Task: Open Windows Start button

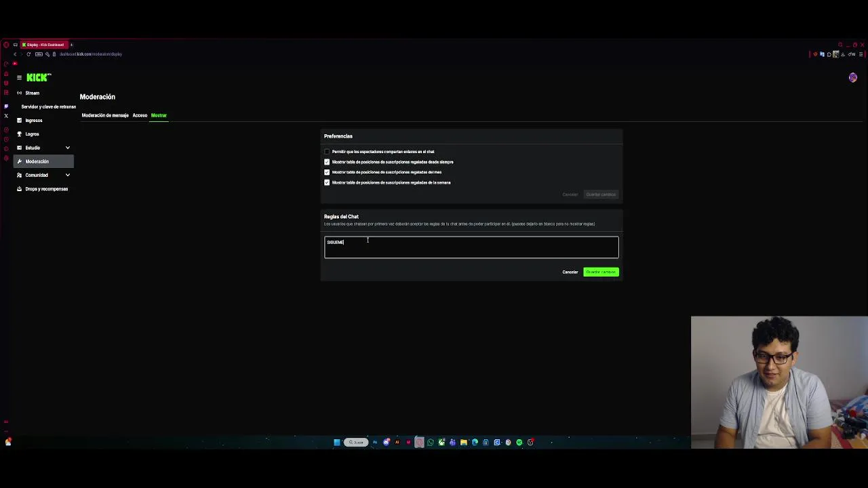Action: 337,443
